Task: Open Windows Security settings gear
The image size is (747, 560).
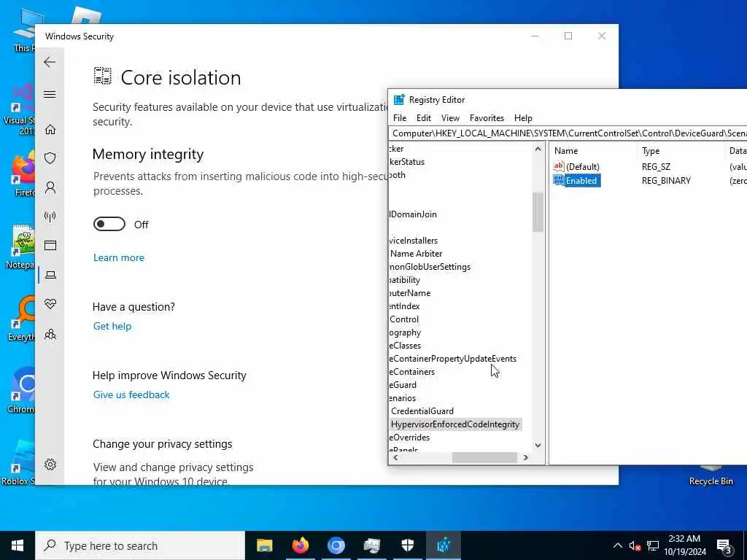Action: pos(50,464)
